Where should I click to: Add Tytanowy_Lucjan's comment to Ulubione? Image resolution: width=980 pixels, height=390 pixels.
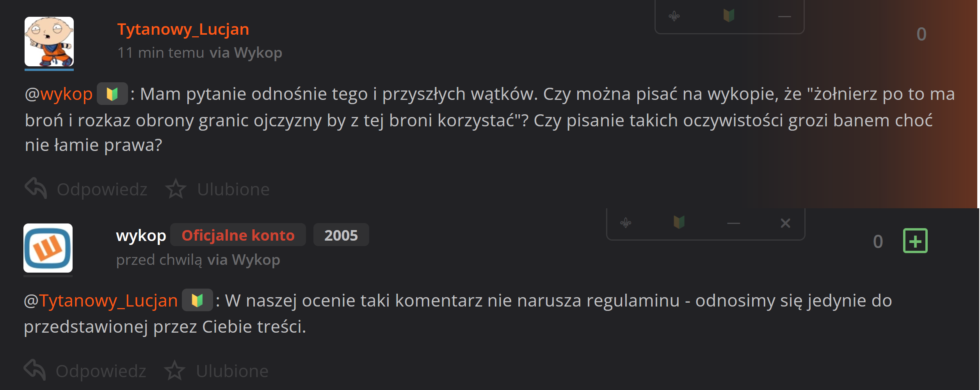tap(218, 189)
